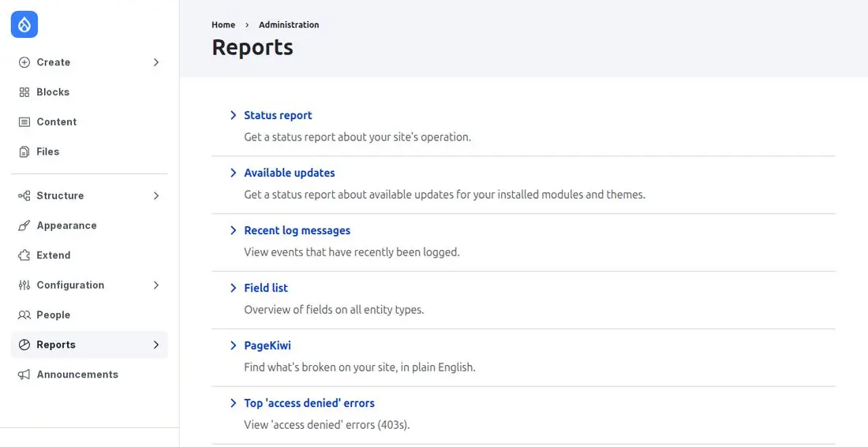
Task: Click description mentioning installed modules and themes
Action: click(x=444, y=195)
